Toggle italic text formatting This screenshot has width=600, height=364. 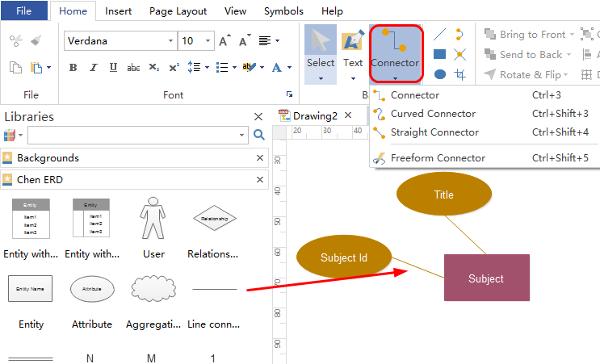pos(93,68)
